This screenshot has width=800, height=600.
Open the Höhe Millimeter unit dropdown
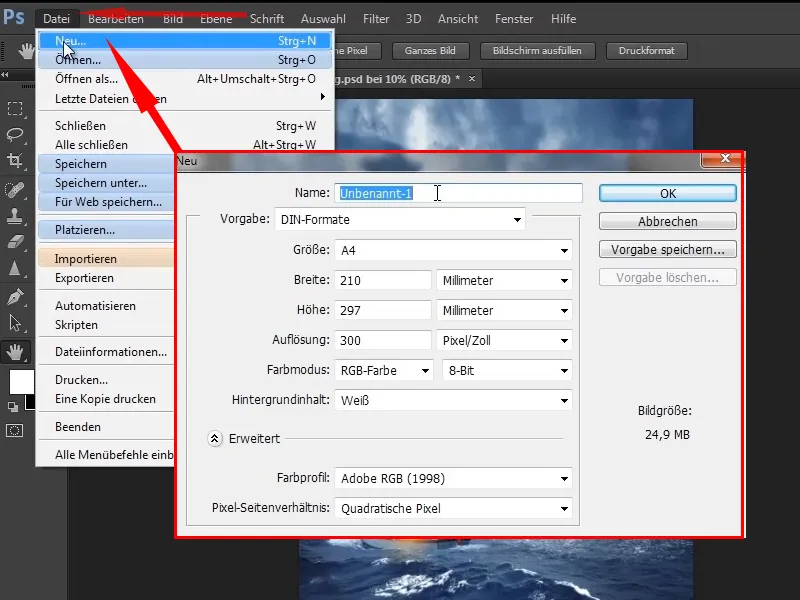click(504, 310)
